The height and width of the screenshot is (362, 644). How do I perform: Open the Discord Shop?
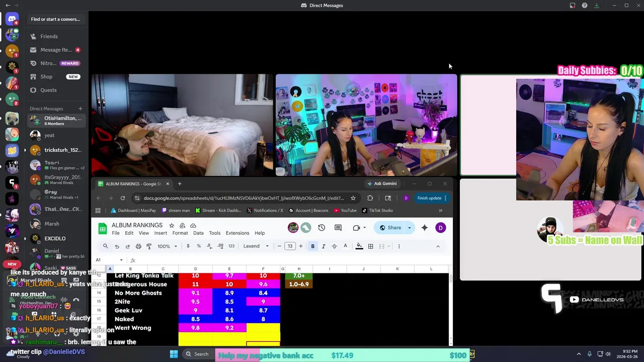55,76
